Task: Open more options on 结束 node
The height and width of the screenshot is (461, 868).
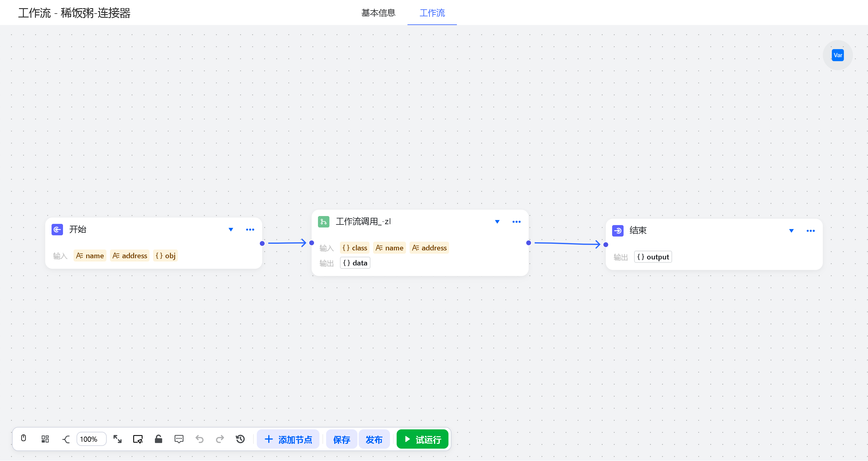Action: (810, 231)
